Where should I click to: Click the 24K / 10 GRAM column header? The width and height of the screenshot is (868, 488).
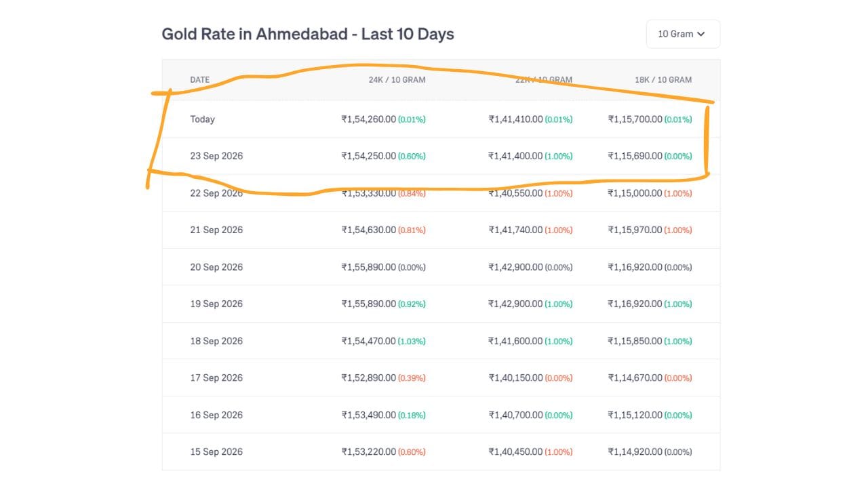click(x=397, y=80)
